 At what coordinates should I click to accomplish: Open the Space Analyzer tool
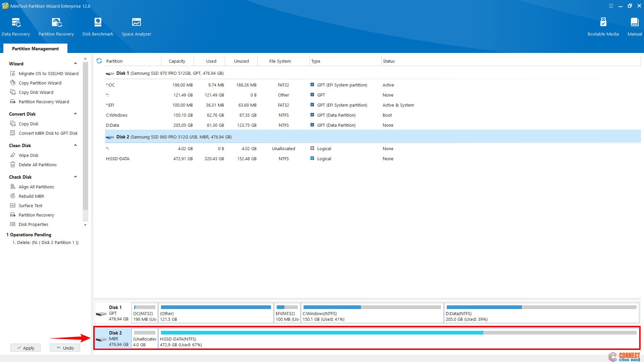(x=137, y=27)
